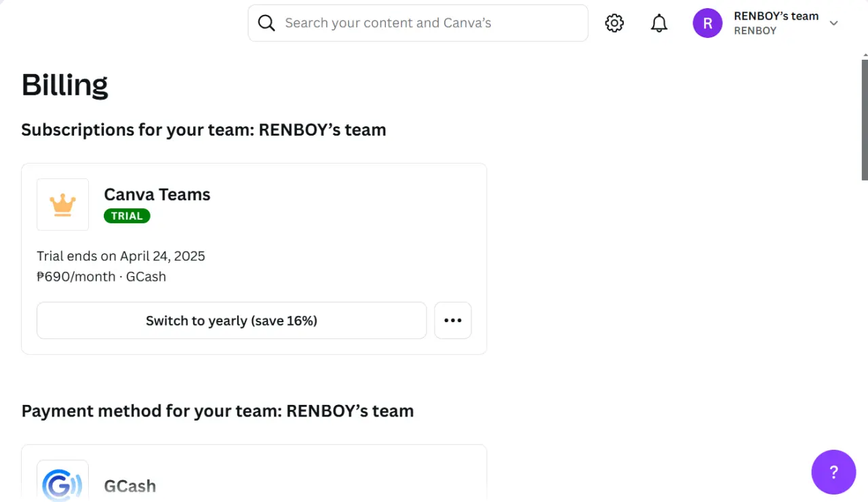The image size is (868, 502).
Task: Expand the team switcher chevron
Action: pyautogui.click(x=834, y=23)
